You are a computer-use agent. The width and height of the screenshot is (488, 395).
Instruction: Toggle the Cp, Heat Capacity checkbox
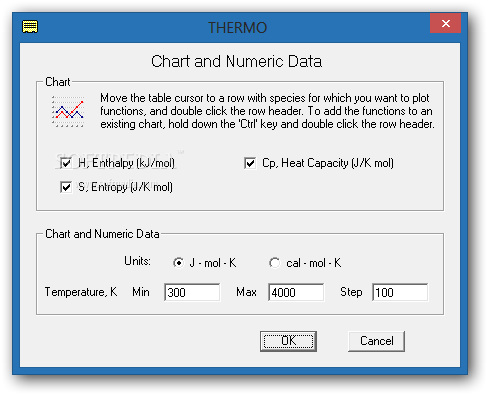250,163
